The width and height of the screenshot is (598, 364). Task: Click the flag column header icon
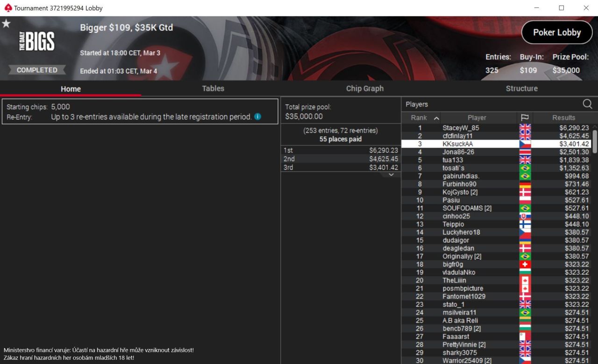[x=525, y=118]
